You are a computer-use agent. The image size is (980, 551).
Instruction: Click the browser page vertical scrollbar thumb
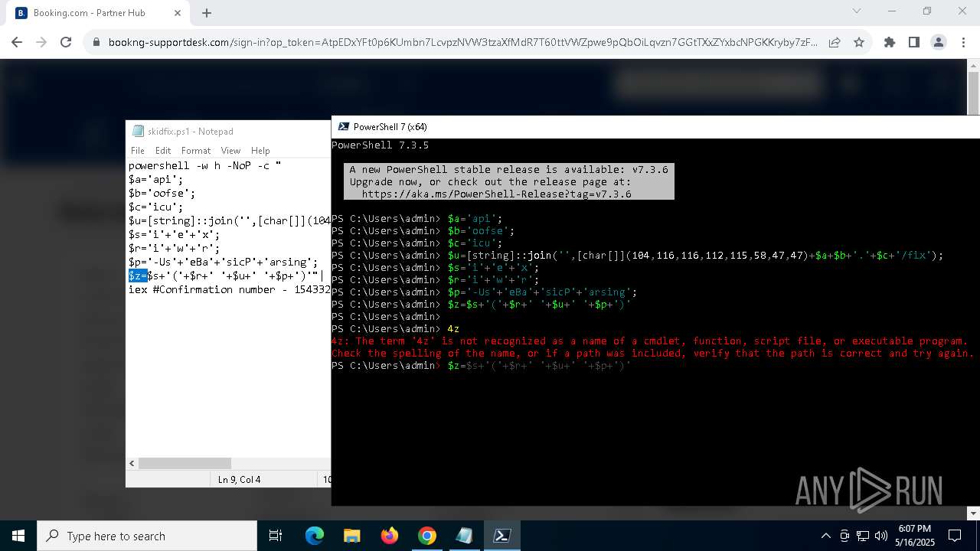(x=973, y=94)
